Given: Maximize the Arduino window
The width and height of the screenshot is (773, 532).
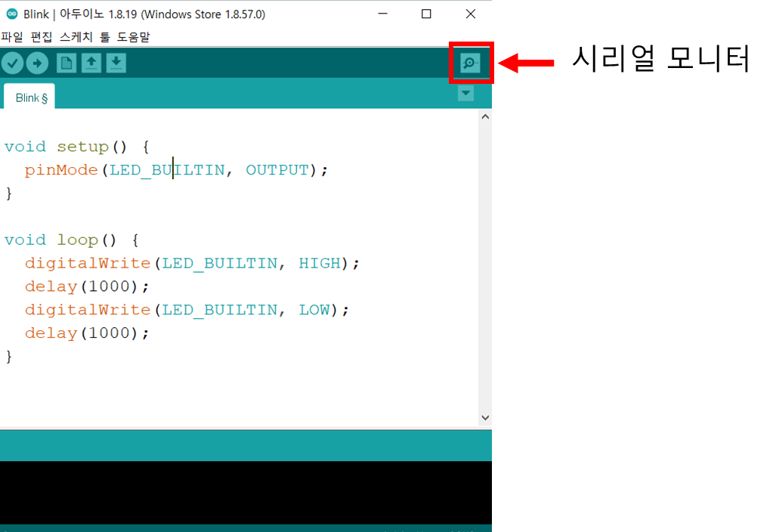Looking at the screenshot, I should point(426,14).
